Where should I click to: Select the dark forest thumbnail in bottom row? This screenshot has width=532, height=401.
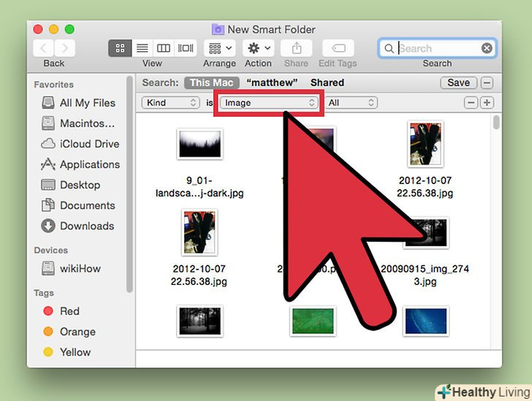pyautogui.click(x=199, y=321)
